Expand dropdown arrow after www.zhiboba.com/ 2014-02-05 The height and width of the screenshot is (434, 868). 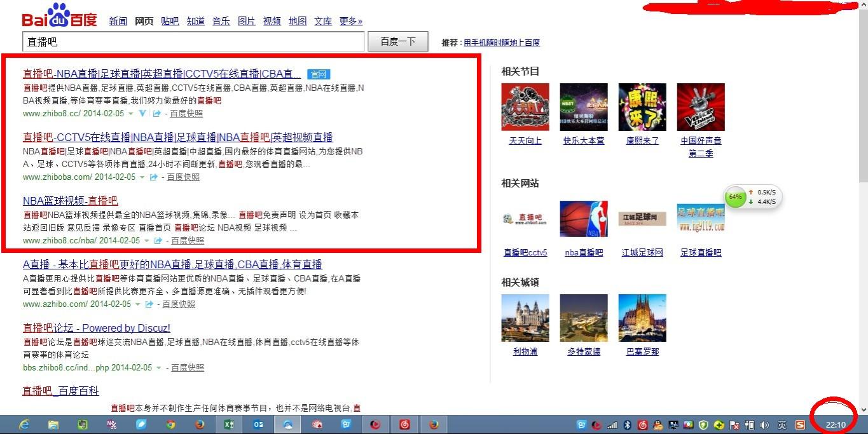point(142,177)
